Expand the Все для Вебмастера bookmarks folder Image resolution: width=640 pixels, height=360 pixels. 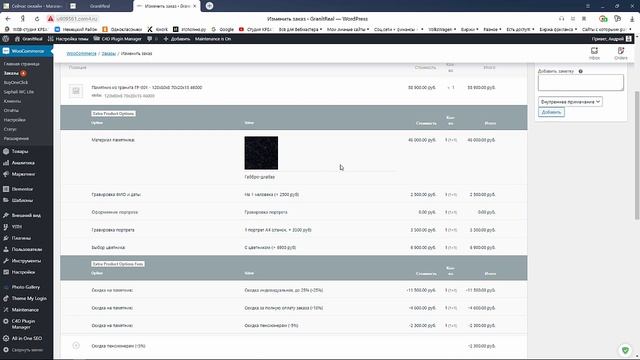(x=300, y=29)
